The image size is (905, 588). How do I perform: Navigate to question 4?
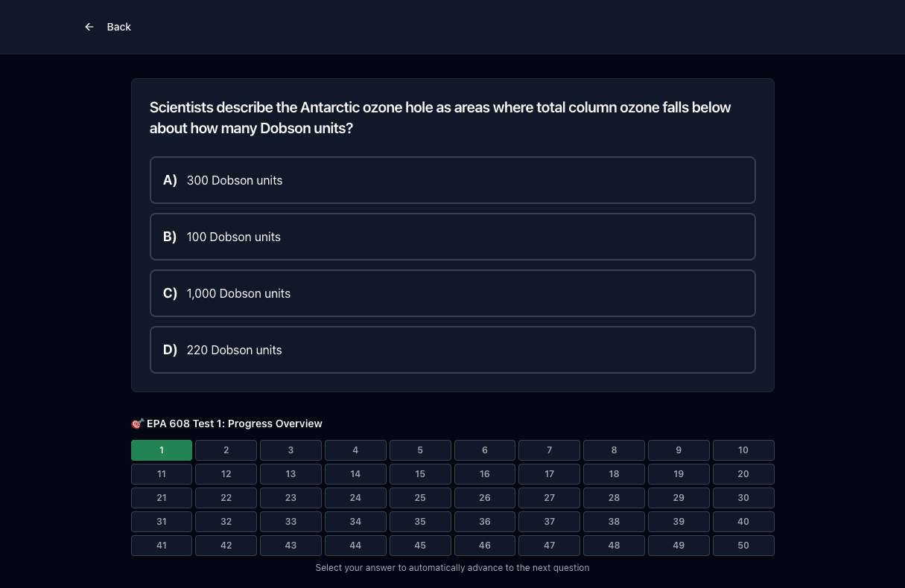355,450
